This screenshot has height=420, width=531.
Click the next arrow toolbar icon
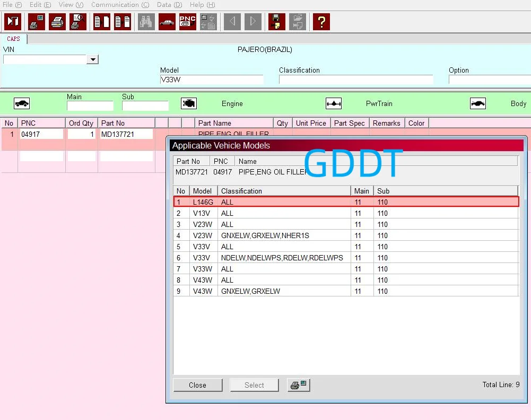pos(253,22)
